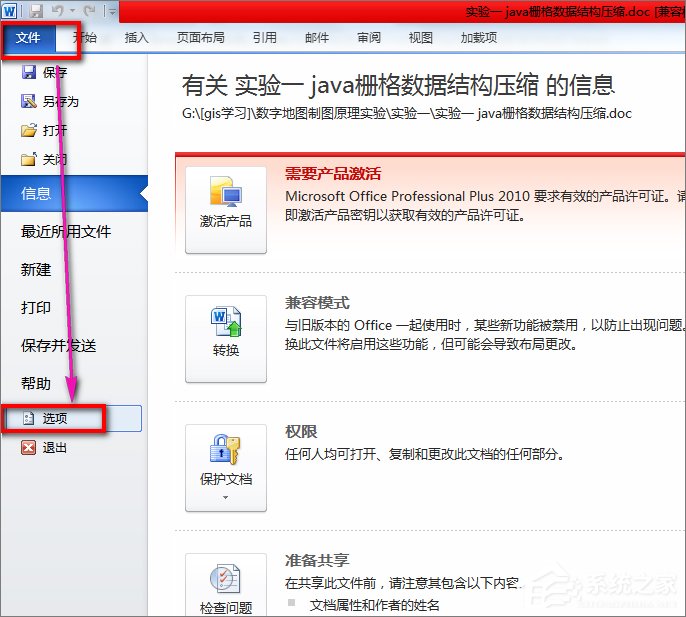Select 信息 in the backstage menu
The width and height of the screenshot is (686, 617).
pos(74,193)
